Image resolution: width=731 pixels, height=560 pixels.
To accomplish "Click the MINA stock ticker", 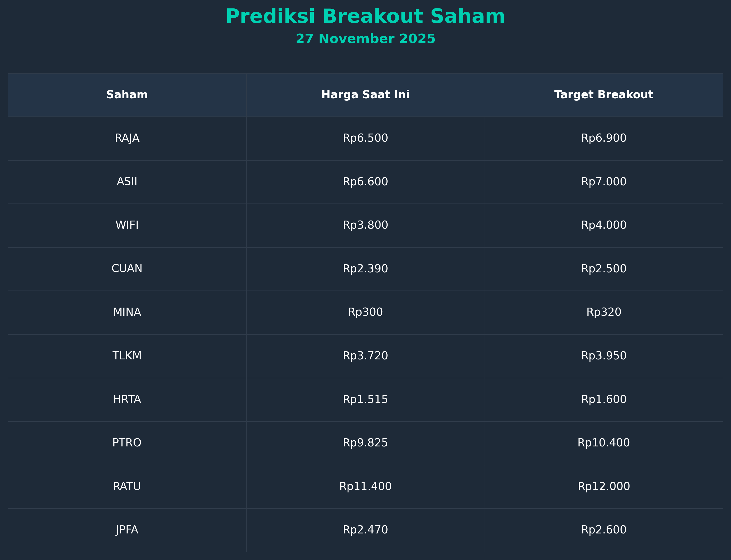I will (x=127, y=312).
